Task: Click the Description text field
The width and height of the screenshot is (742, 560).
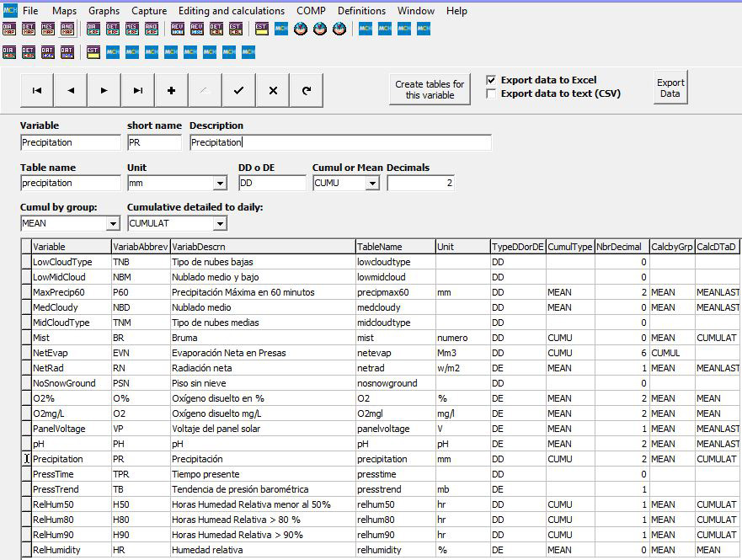Action: pyautogui.click(x=340, y=142)
